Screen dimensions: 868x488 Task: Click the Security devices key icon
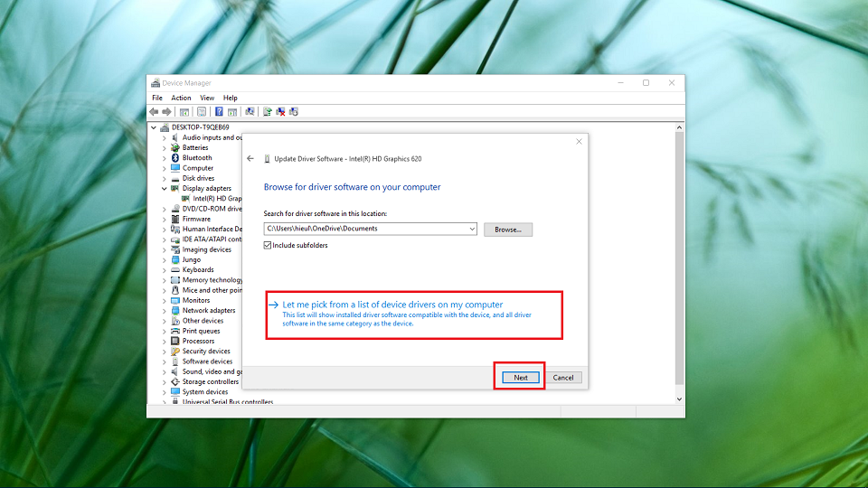(175, 351)
